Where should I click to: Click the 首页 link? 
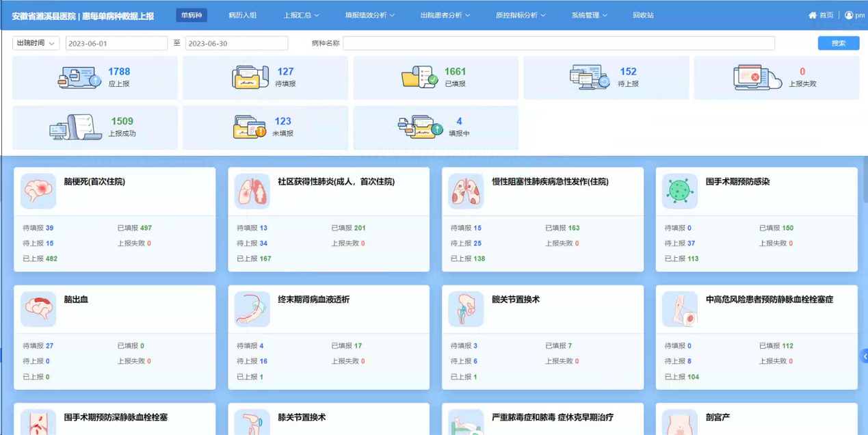[826, 15]
